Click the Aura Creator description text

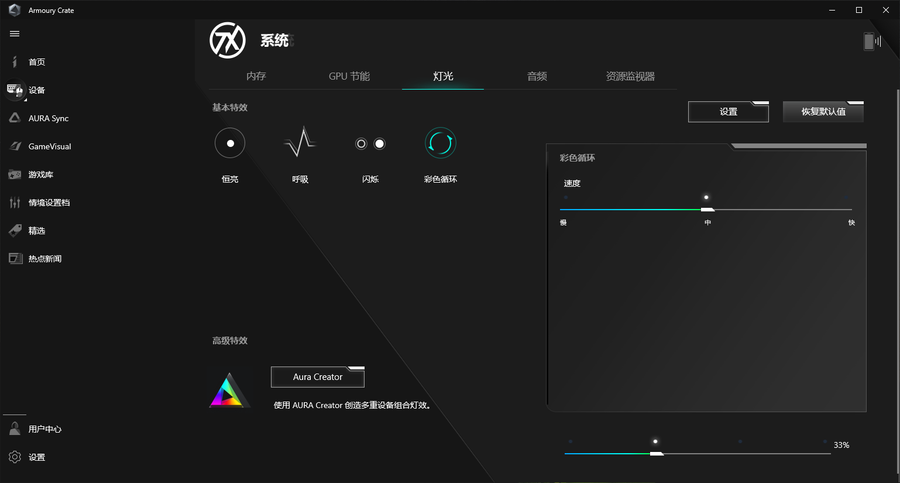352,405
